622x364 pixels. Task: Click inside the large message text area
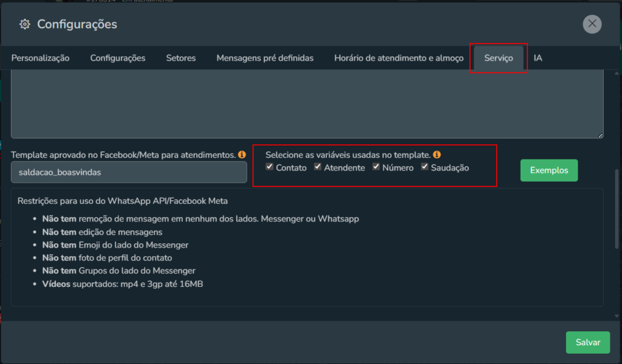pyautogui.click(x=307, y=103)
